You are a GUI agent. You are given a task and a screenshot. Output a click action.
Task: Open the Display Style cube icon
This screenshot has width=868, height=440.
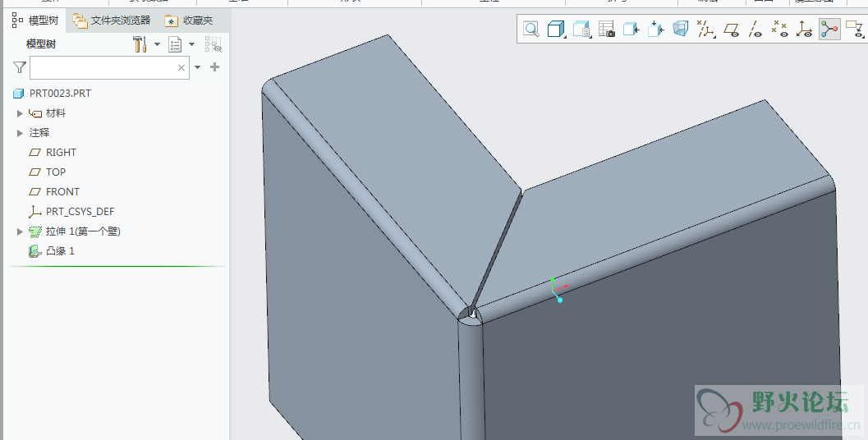point(555,30)
